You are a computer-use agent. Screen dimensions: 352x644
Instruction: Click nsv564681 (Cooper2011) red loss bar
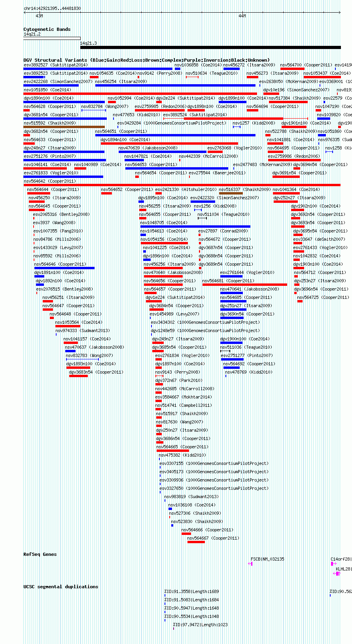(245, 285)
